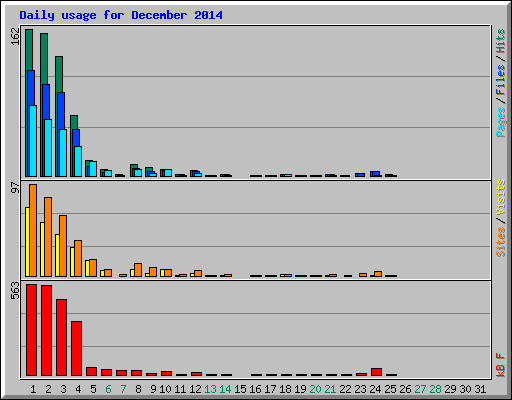Viewport: 512px width, 400px height.
Task: Click the day 5 red KB bar
Action: pyautogui.click(x=91, y=372)
